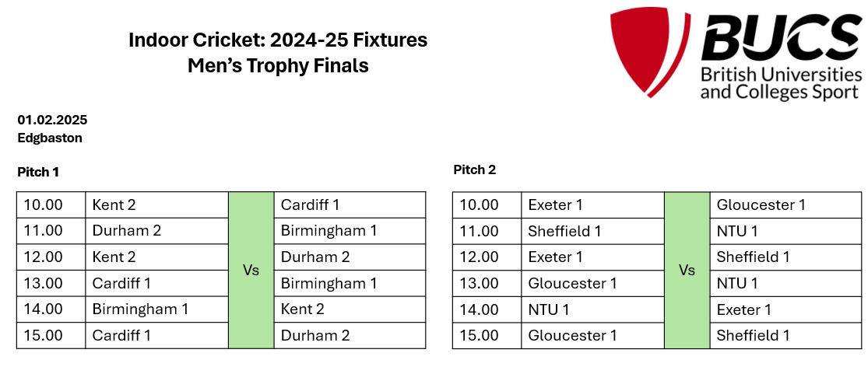Click the BUCS red shield logo

tap(648, 51)
